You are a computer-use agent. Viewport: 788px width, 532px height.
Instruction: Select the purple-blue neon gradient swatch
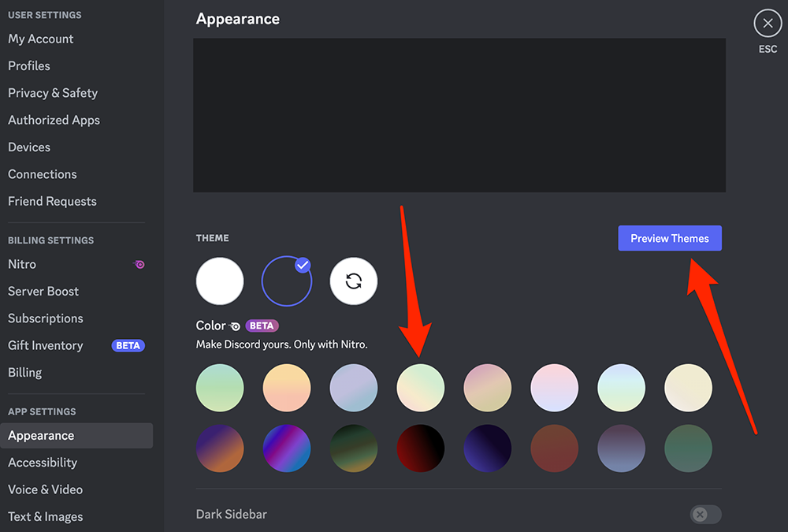[287, 448]
